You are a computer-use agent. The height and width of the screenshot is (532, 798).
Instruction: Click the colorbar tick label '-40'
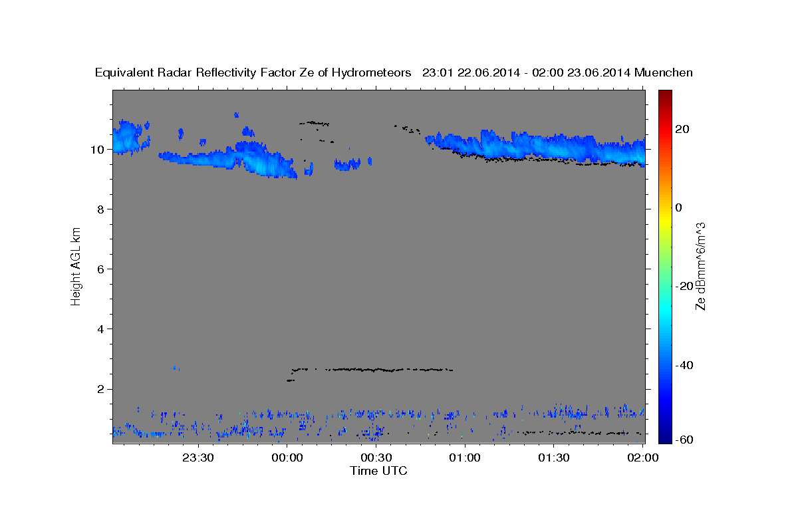pos(684,365)
